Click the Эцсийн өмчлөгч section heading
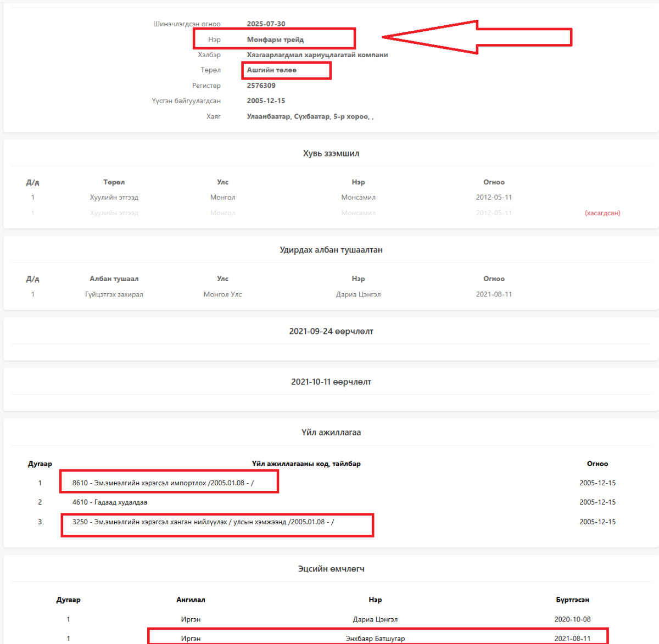Viewport: 659px width, 644px height. click(x=331, y=569)
